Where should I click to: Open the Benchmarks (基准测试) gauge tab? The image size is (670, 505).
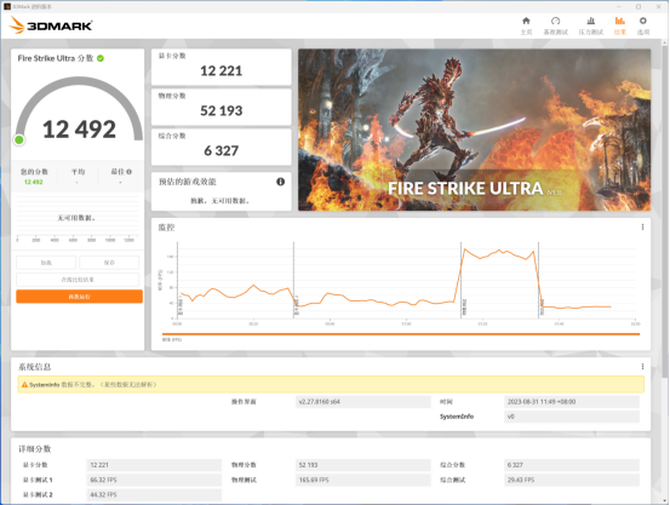555,26
